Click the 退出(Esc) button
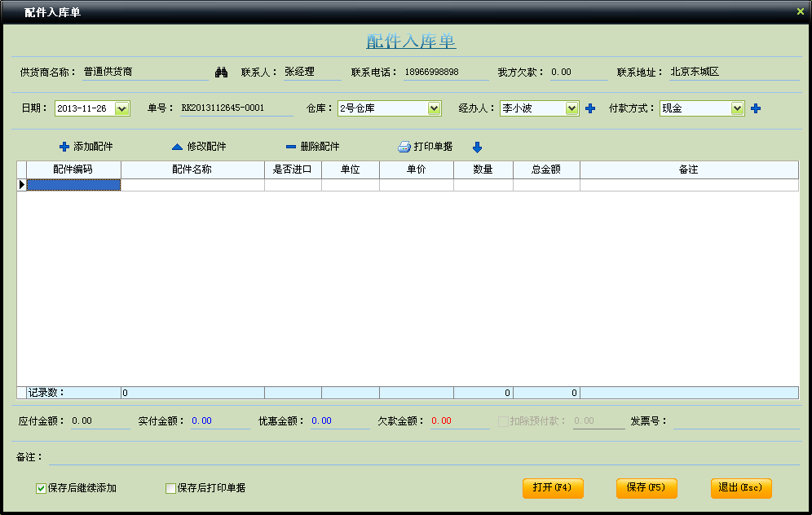 (x=741, y=488)
